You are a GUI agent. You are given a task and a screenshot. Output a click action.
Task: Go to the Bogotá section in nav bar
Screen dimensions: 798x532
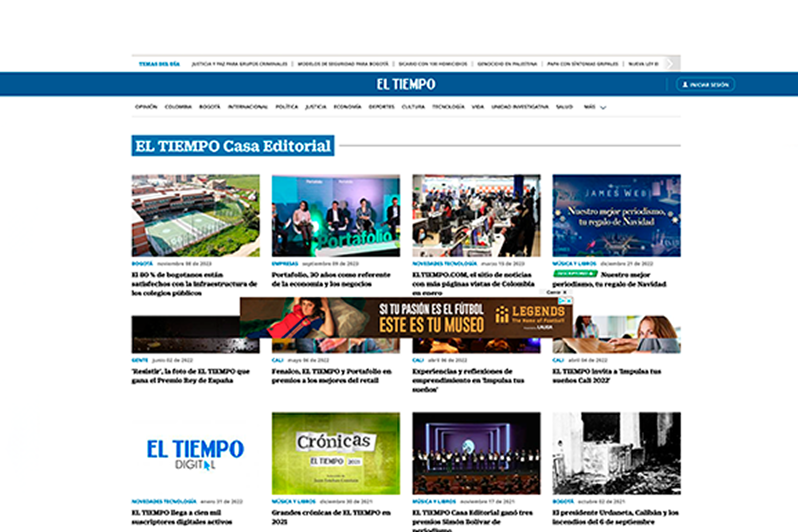[210, 107]
